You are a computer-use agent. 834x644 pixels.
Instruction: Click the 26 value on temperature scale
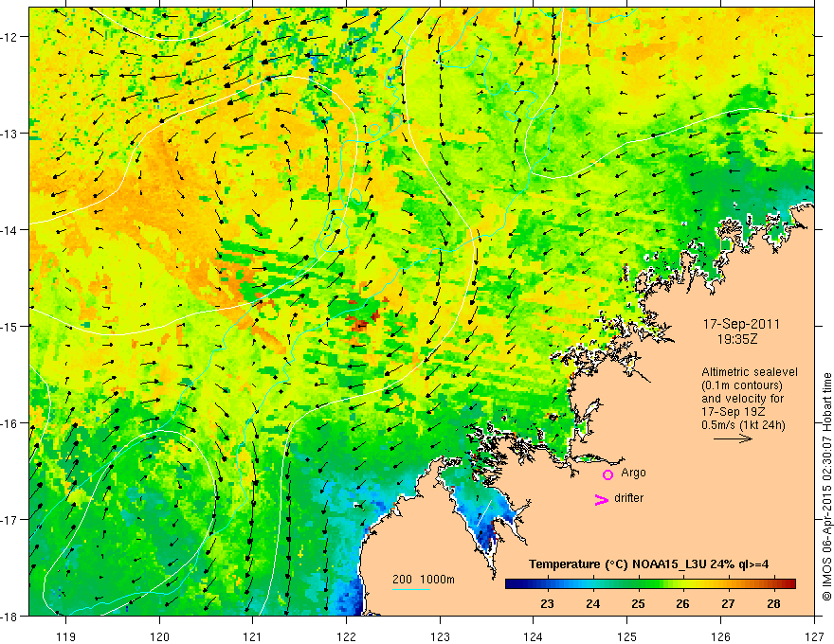pyautogui.click(x=682, y=603)
